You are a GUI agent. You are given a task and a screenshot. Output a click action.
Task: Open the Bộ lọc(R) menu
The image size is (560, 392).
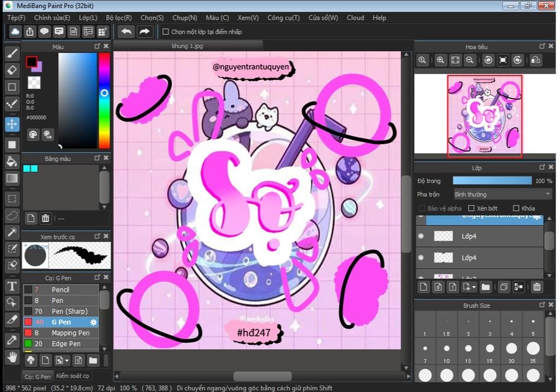pos(119,17)
